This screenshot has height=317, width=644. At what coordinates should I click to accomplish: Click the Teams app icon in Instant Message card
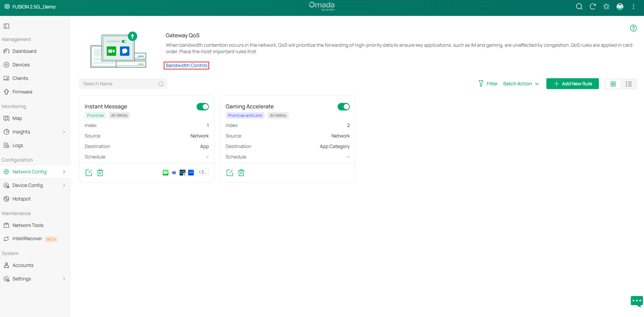(x=174, y=172)
